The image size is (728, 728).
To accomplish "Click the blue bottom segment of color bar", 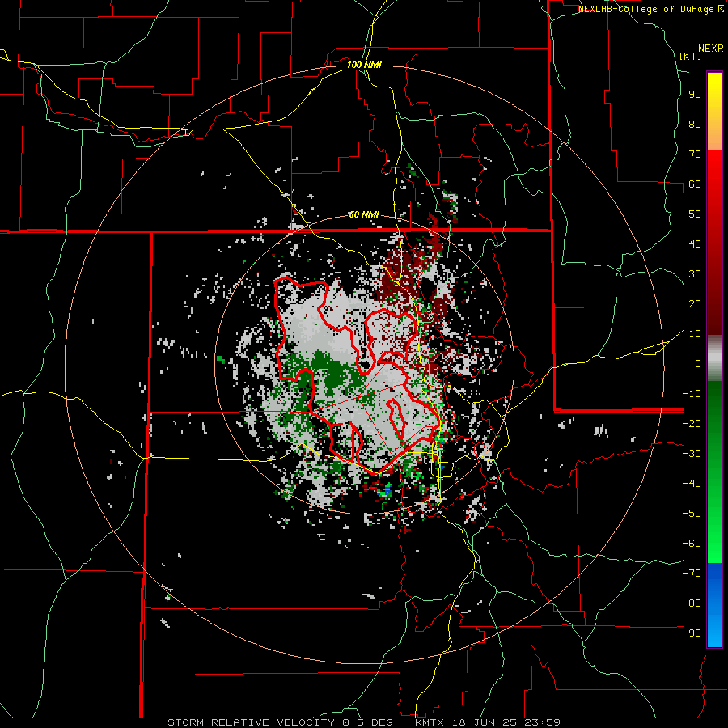I will [714, 605].
